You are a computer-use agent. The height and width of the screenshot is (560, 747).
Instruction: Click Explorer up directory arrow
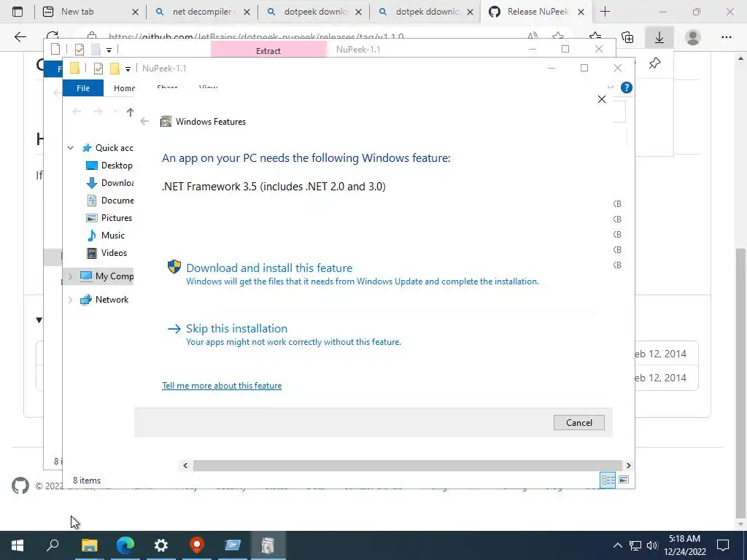[130, 112]
